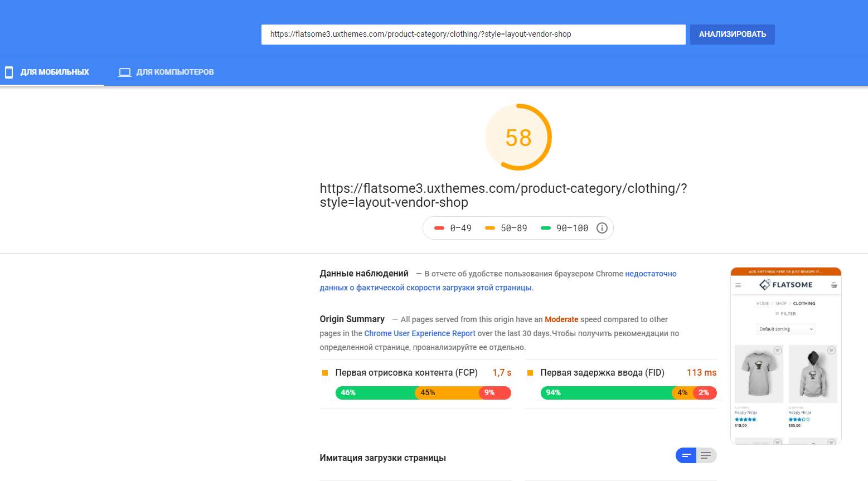Select the expanded list view toggle with gray background
Viewport: 868px width, 481px height.
click(706, 455)
